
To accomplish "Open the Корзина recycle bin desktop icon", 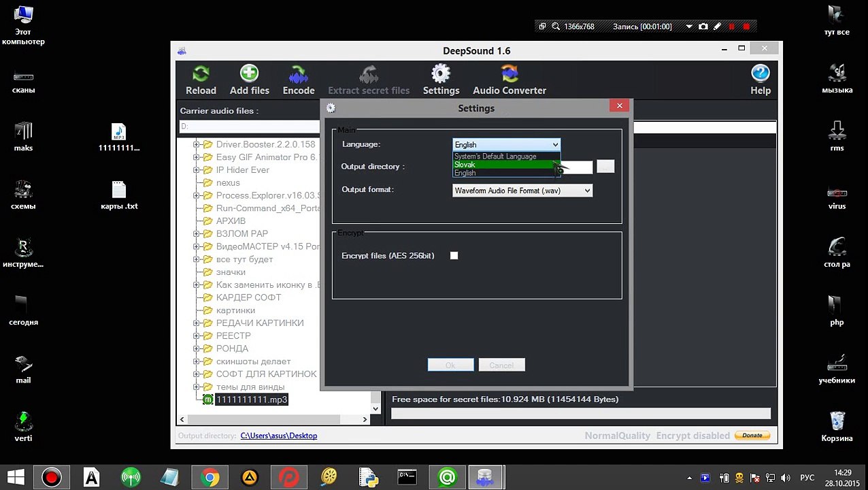I will tap(837, 427).
